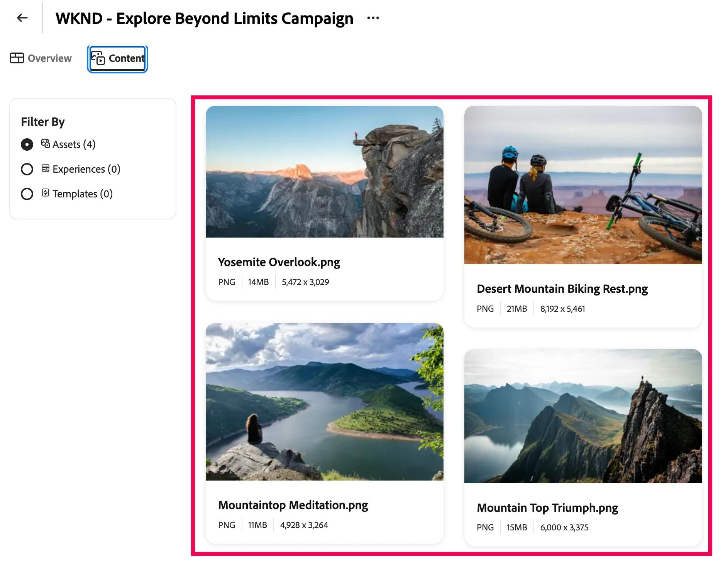Open the Yosemite Overlook image thumbnail
The height and width of the screenshot is (564, 728).
coord(325,172)
